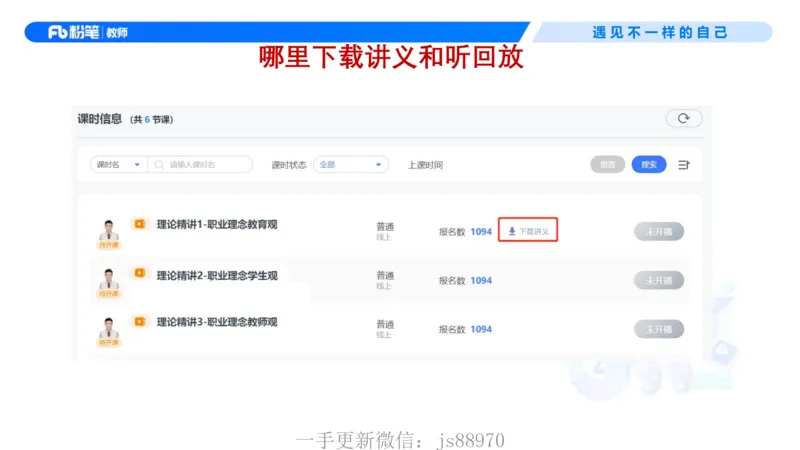Click the 普通 type label in 理论精讲1 row

click(x=385, y=227)
